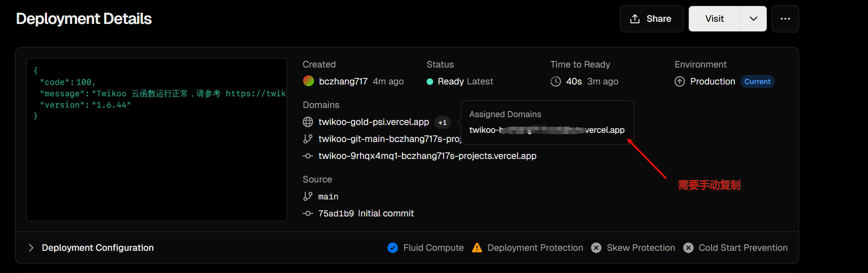Click the Initial commit message link
Image resolution: width=868 pixels, height=273 pixels.
(x=386, y=213)
